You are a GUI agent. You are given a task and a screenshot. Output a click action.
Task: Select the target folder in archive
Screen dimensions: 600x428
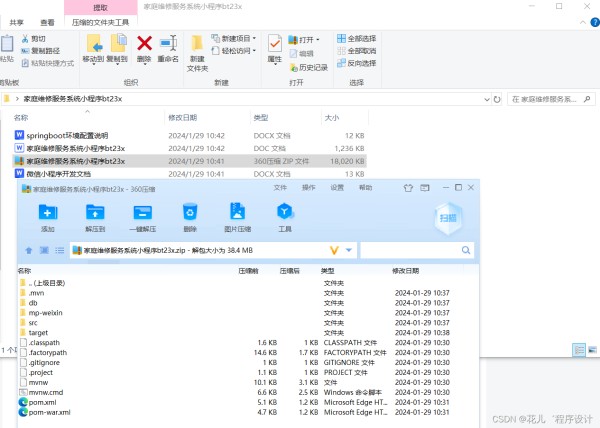[38, 333]
